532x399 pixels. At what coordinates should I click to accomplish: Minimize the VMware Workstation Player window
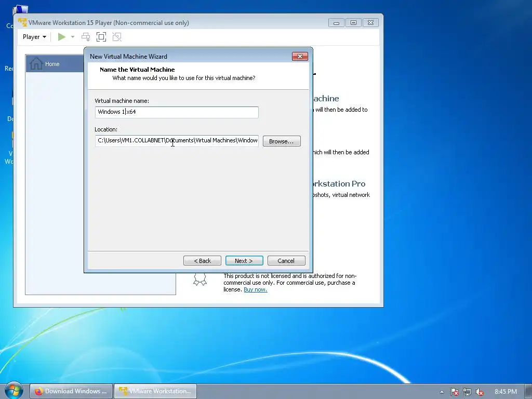click(336, 23)
